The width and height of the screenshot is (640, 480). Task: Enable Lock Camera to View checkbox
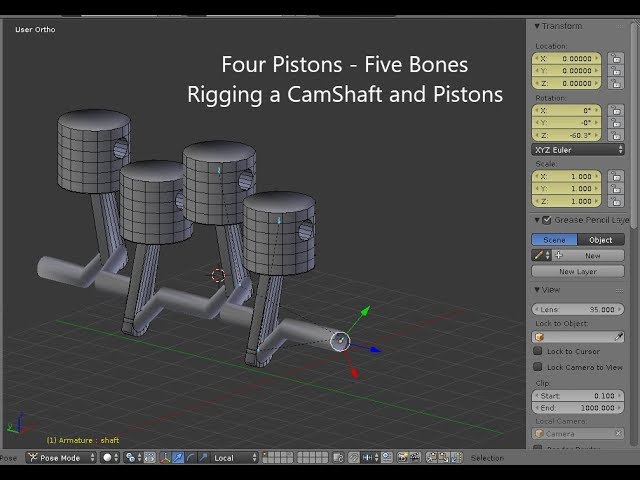pos(538,367)
